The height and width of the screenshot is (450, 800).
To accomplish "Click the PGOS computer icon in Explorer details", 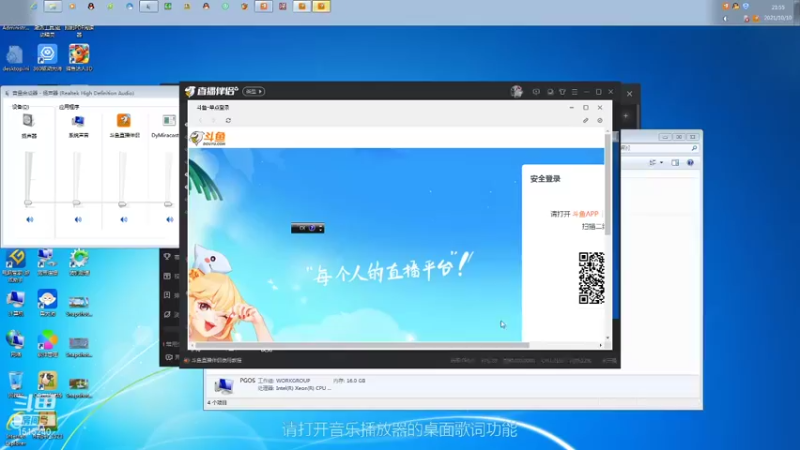I will point(223,386).
